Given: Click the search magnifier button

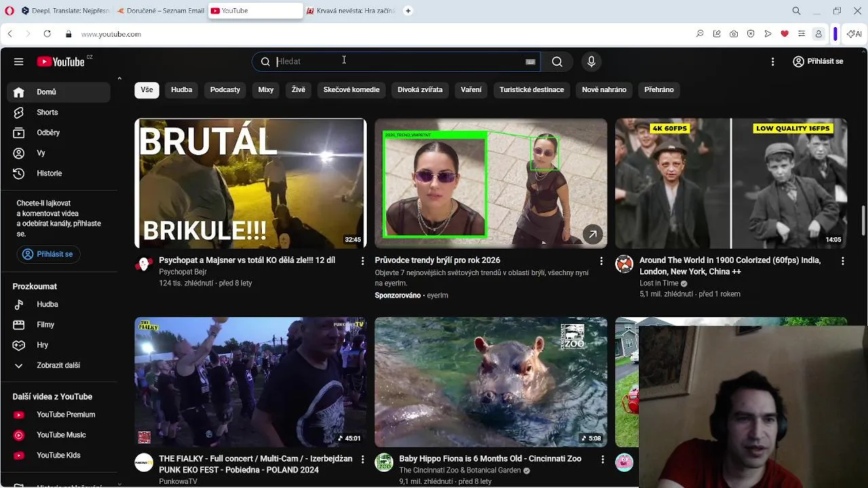Looking at the screenshot, I should coord(557,62).
